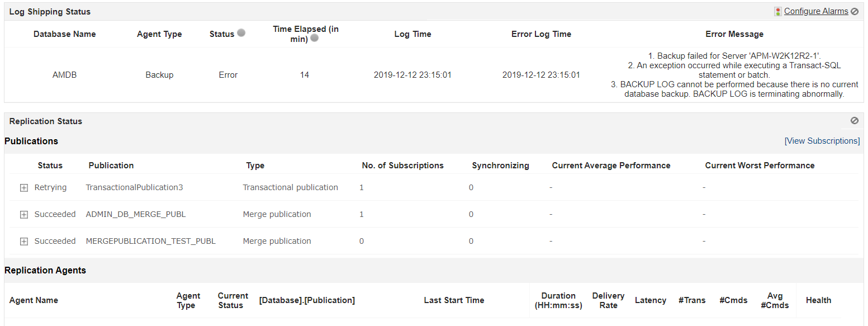Click the Database Name column header
The image size is (868, 326).
65,34
